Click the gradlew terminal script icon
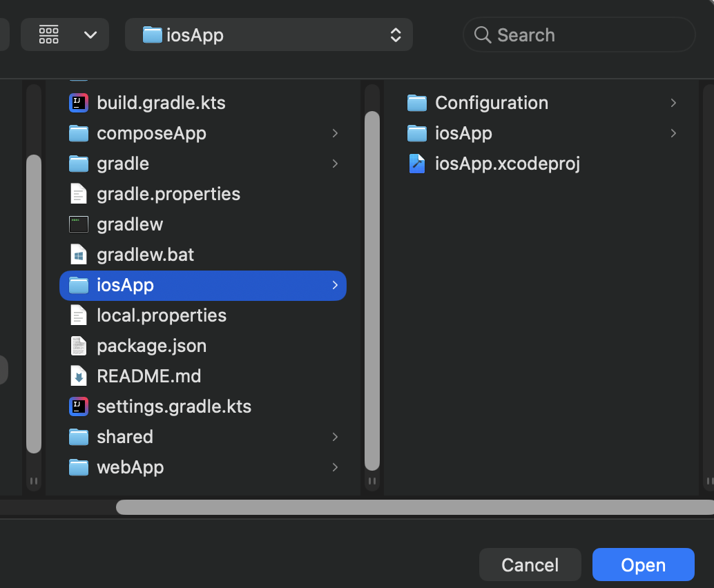 [x=78, y=224]
